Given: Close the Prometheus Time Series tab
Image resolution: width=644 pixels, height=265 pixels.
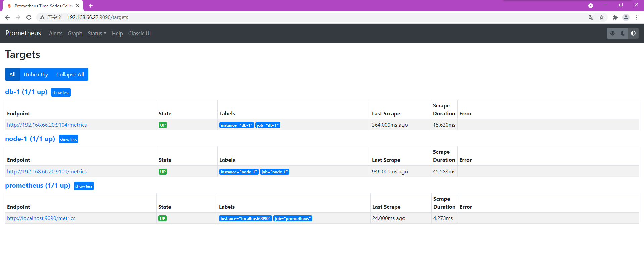Looking at the screenshot, I should (x=78, y=6).
